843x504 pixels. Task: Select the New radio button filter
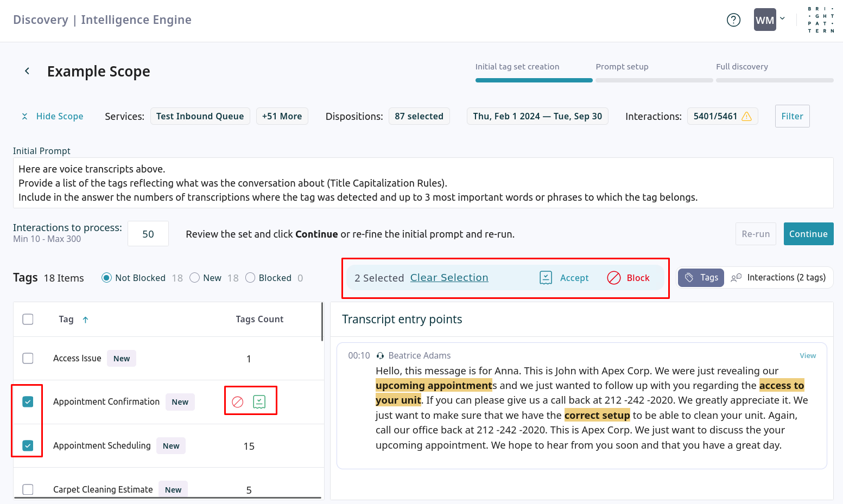[194, 278]
